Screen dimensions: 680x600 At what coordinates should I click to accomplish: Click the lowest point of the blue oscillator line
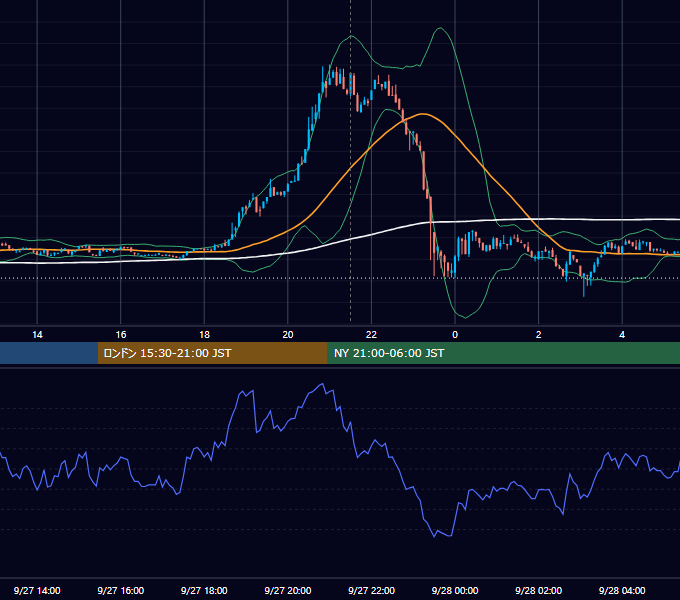click(435, 536)
